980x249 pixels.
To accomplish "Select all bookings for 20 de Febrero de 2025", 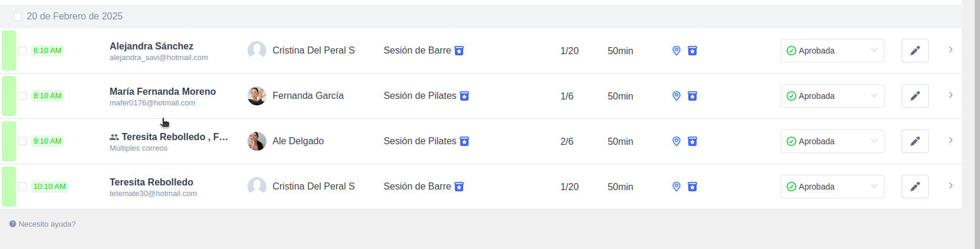I will pos(18,16).
